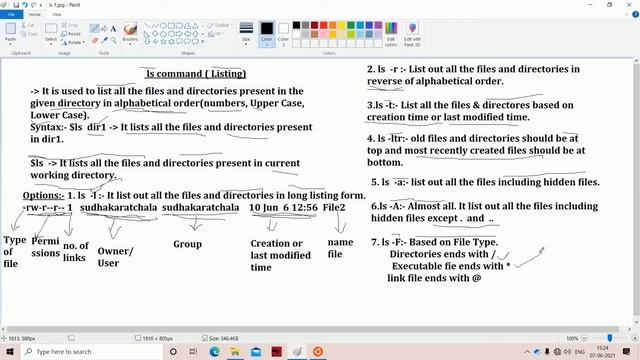Pick the red color swatch

(x=324, y=25)
